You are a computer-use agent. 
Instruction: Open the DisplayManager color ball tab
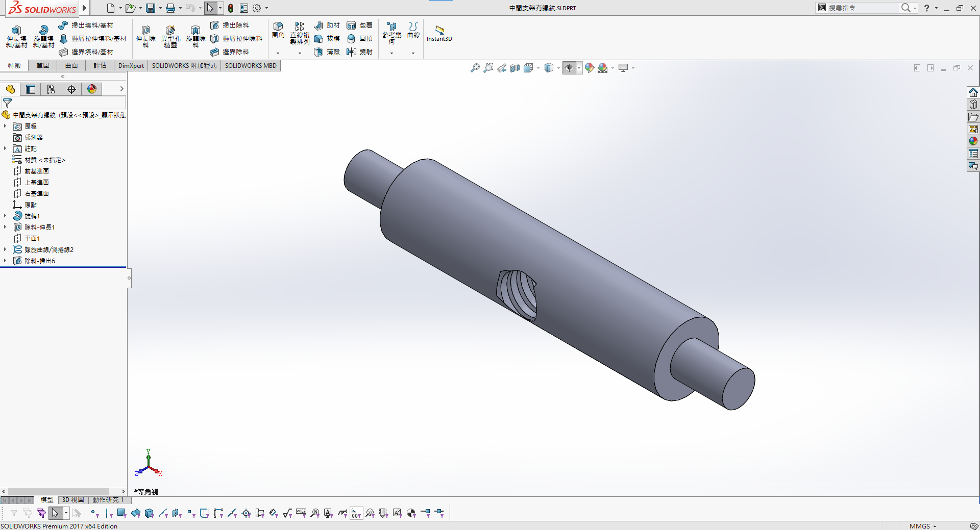point(92,89)
